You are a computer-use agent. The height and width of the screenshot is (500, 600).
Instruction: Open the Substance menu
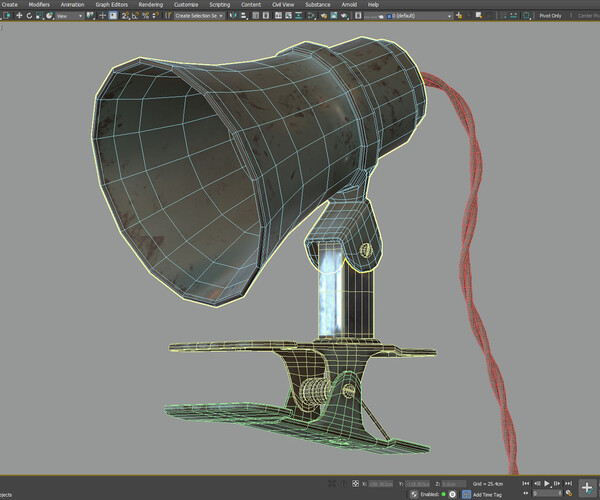[x=318, y=5]
